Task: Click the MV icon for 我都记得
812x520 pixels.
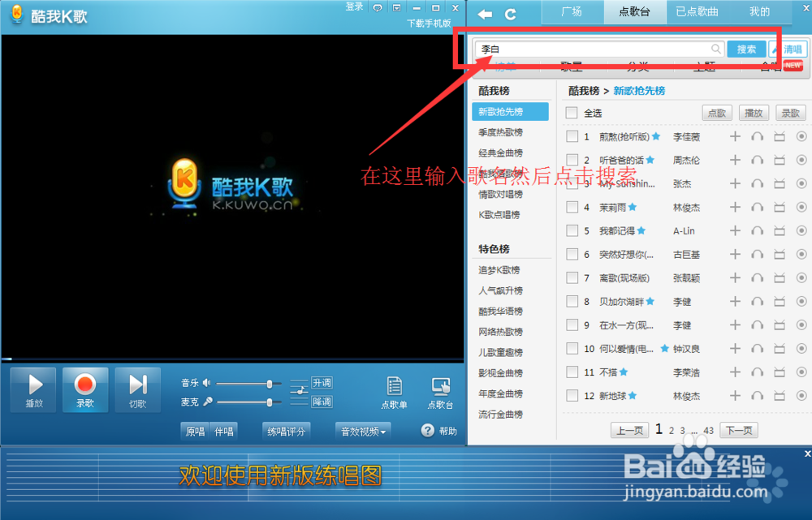Action: [780, 230]
